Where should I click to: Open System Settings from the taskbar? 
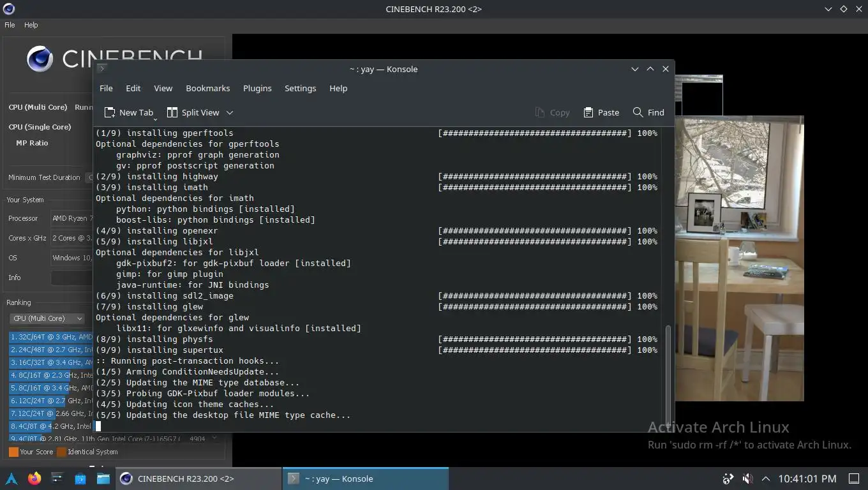pos(57,479)
